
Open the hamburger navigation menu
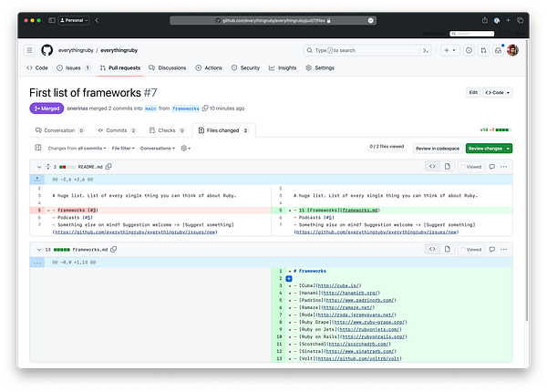(x=30, y=50)
